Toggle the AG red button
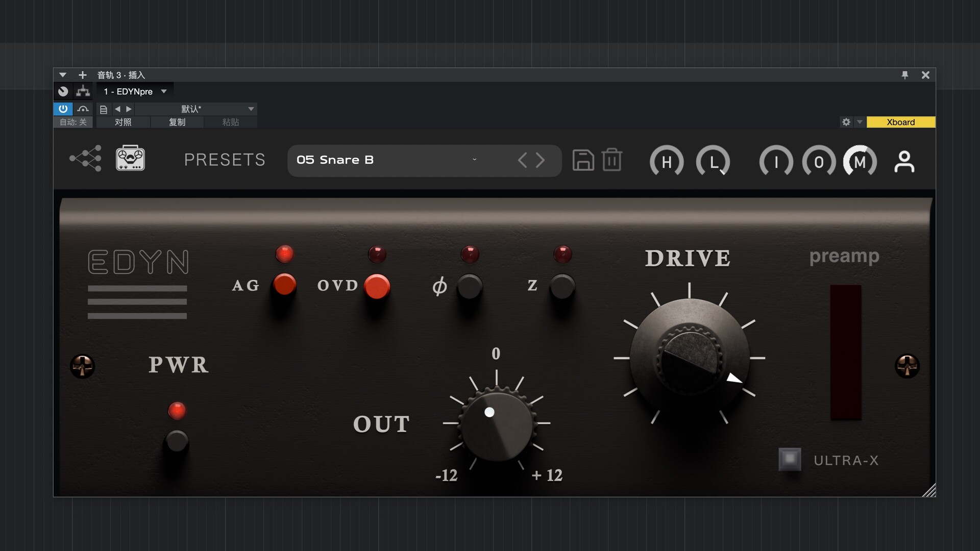 coord(285,285)
